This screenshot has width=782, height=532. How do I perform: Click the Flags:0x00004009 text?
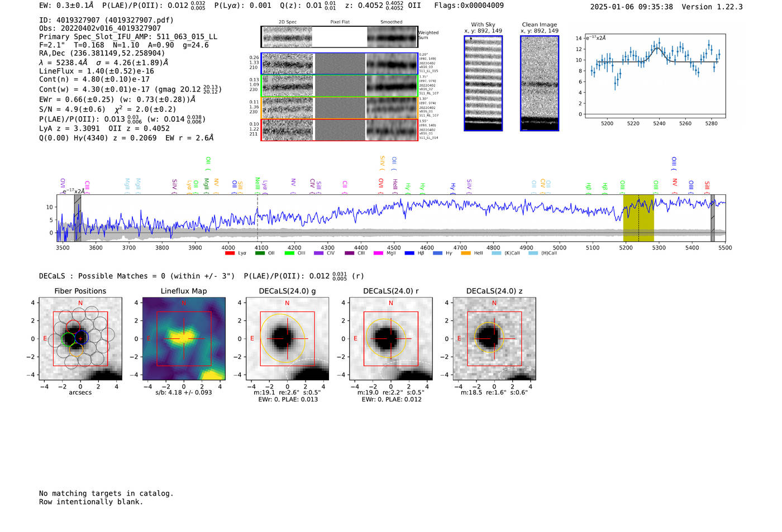[469, 6]
